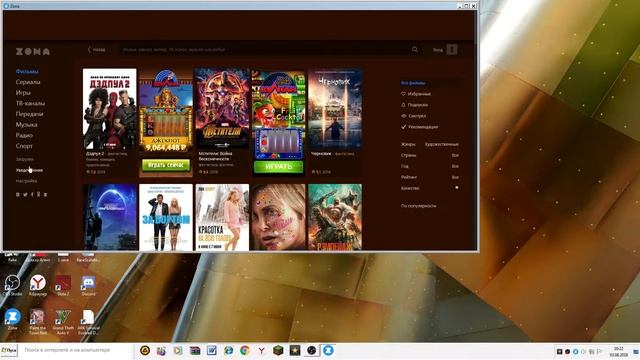Click the Word icon in the taskbar
The height and width of the screenshot is (360, 640).
pos(211,350)
